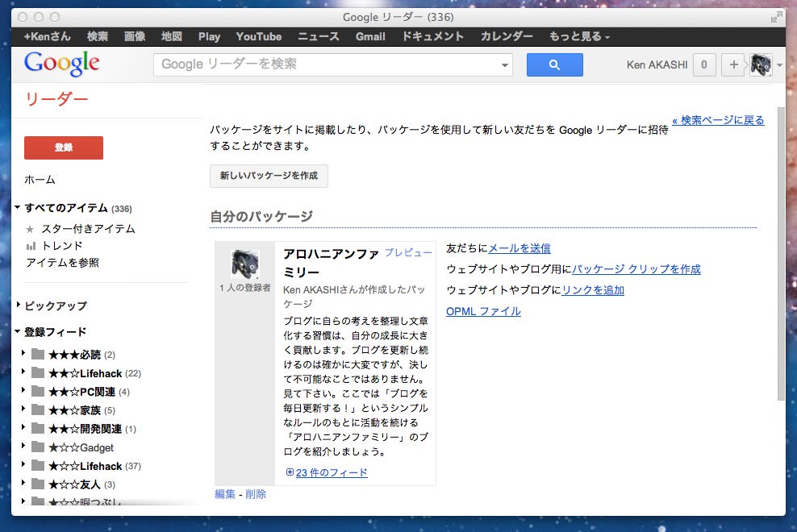Click the Ken AKASHI name text
The image size is (797, 532).
(x=657, y=65)
